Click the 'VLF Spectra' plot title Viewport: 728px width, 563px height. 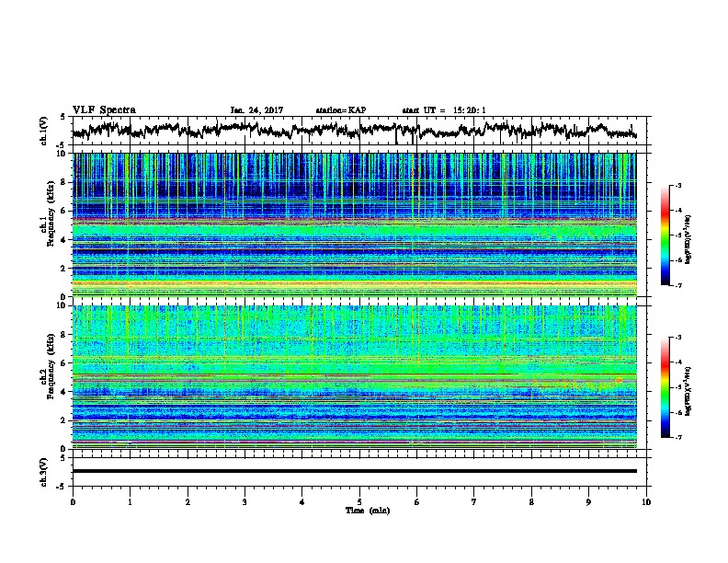104,110
